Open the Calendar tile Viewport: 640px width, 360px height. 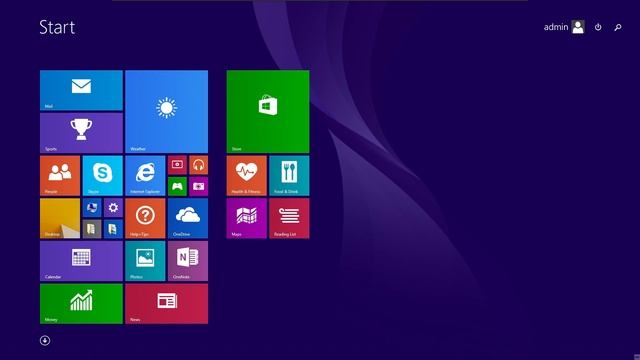[x=81, y=261]
